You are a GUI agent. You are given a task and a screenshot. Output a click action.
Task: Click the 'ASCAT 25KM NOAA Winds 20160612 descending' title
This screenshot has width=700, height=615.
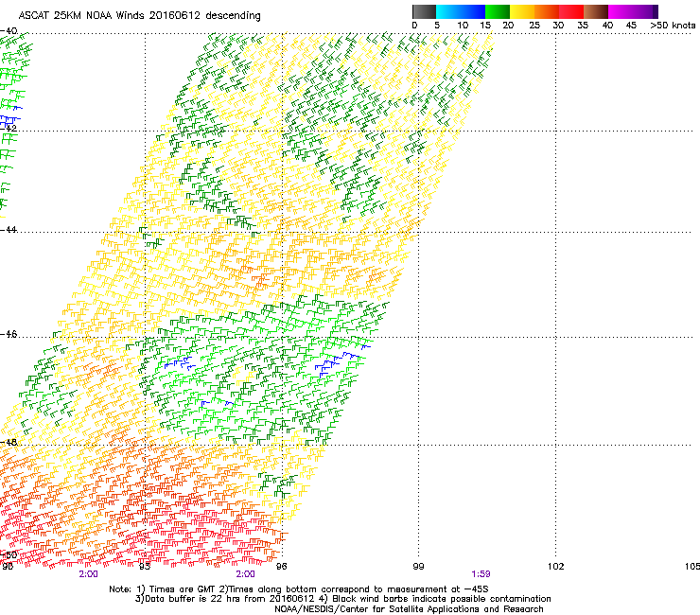click(139, 16)
